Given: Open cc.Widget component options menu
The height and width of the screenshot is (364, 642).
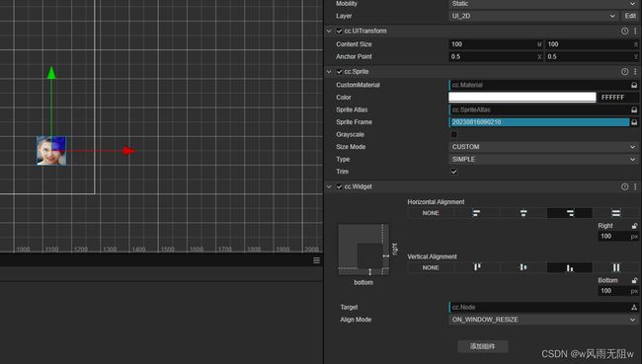Looking at the screenshot, I should click(x=635, y=186).
